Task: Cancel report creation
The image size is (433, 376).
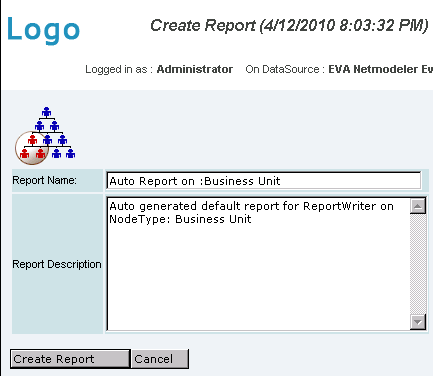Action: (160, 359)
